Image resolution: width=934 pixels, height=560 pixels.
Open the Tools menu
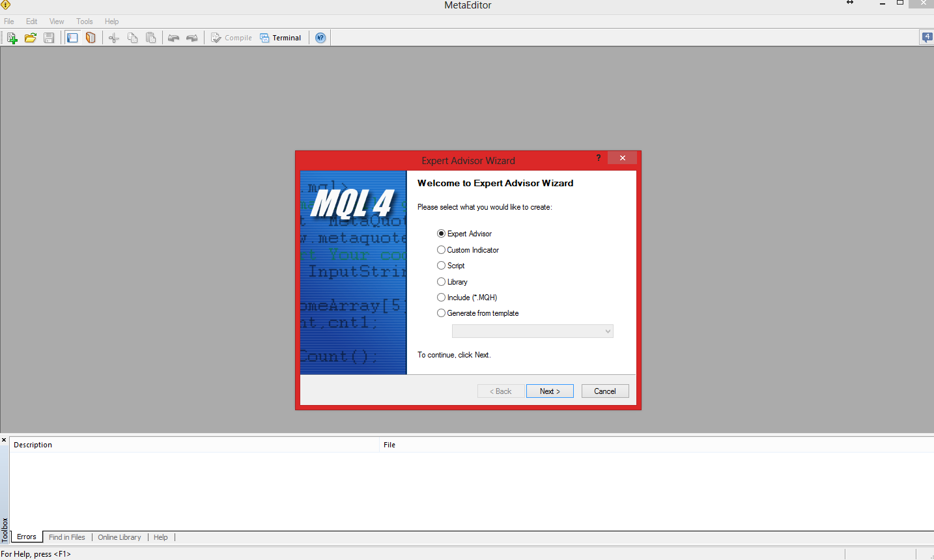(x=85, y=21)
